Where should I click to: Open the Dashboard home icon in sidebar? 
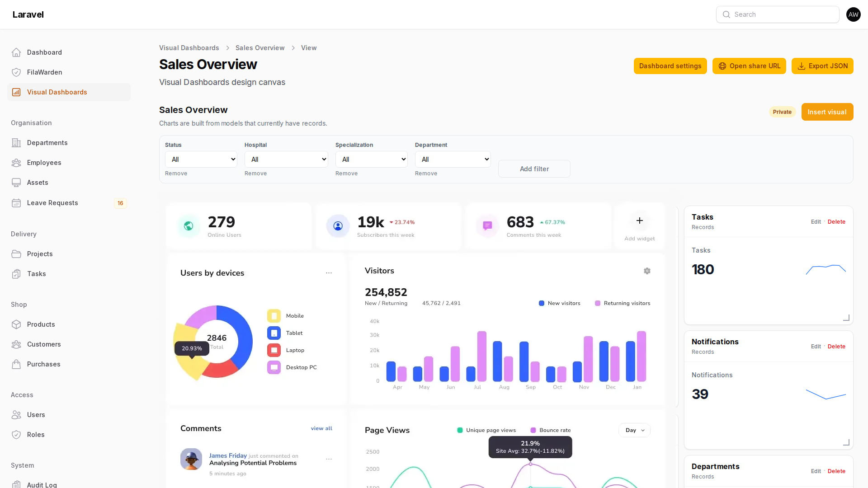point(16,52)
